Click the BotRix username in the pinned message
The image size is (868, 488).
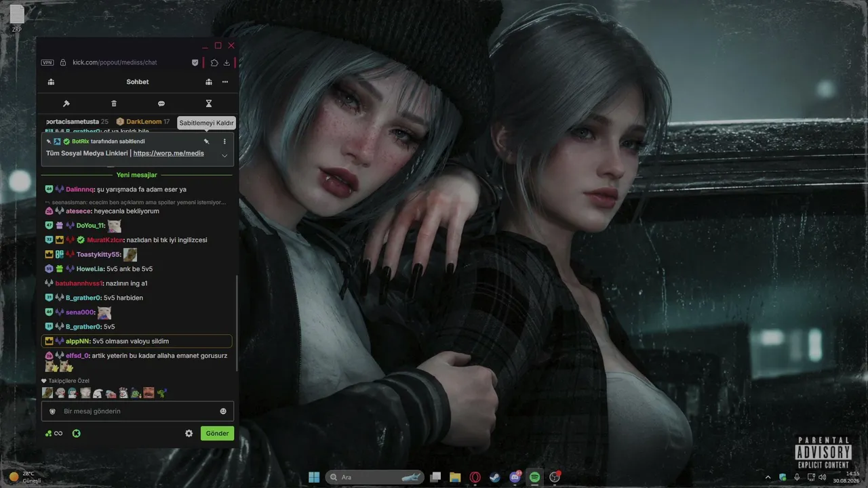click(x=80, y=141)
